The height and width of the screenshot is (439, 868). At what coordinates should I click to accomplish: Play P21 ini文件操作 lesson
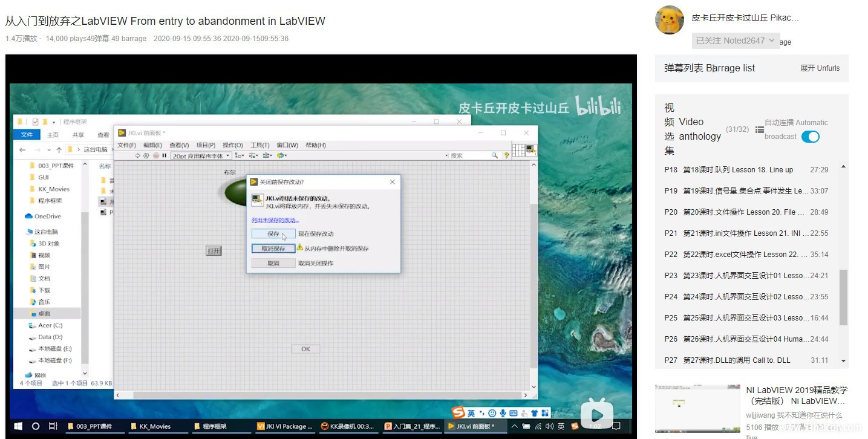(x=747, y=233)
